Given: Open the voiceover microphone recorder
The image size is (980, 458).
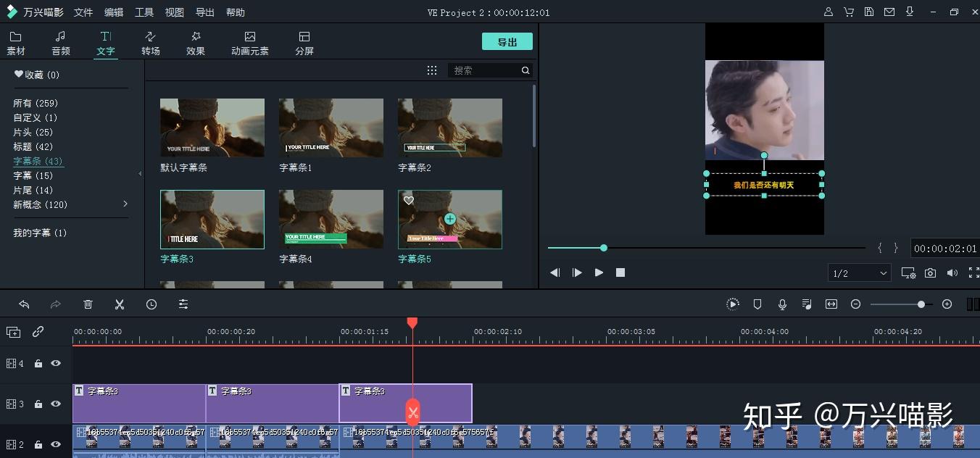Looking at the screenshot, I should [x=782, y=304].
